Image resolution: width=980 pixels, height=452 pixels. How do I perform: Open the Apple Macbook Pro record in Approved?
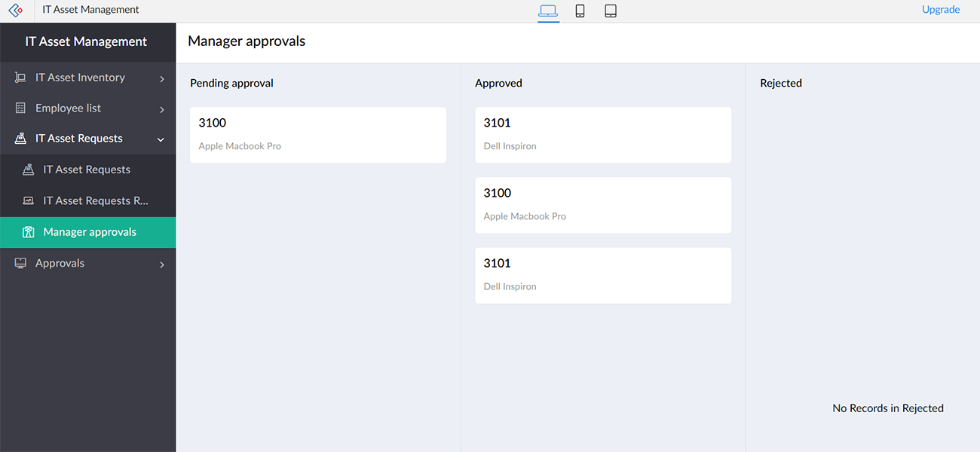602,204
